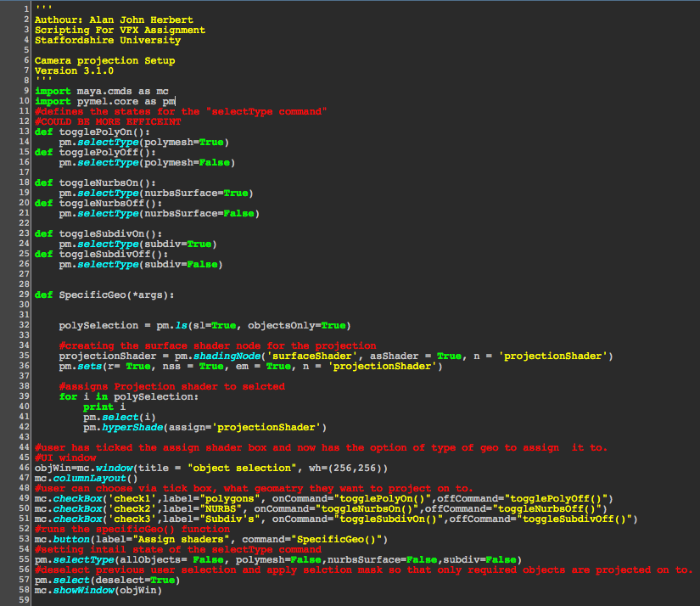Click "pm.selectType(nurbsSurface=False)" on line 21
700x606 pixels.
click(160, 214)
